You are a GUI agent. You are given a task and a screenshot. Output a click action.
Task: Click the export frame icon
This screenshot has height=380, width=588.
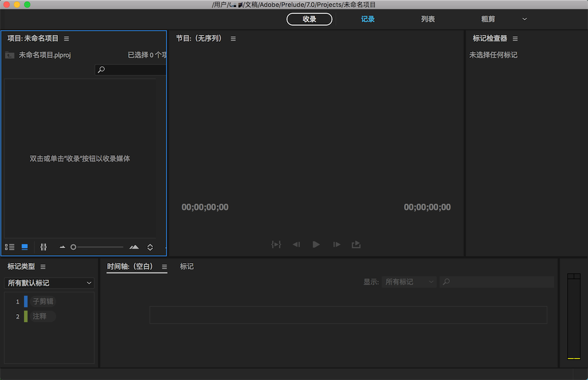[356, 245]
